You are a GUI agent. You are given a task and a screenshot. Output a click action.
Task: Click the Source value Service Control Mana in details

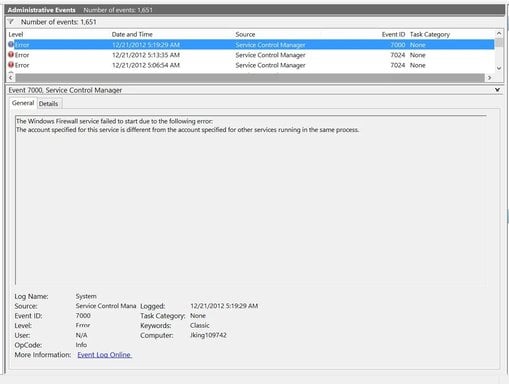106,306
